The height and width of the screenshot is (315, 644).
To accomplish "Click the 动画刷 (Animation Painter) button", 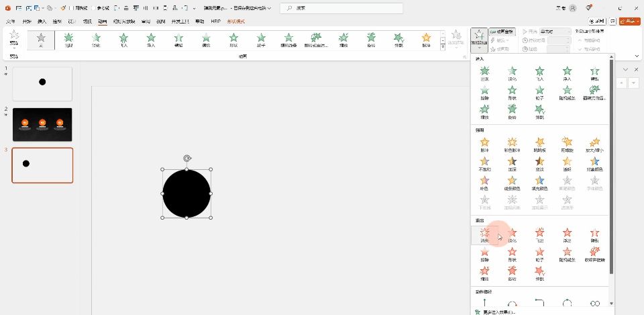I will [500, 49].
